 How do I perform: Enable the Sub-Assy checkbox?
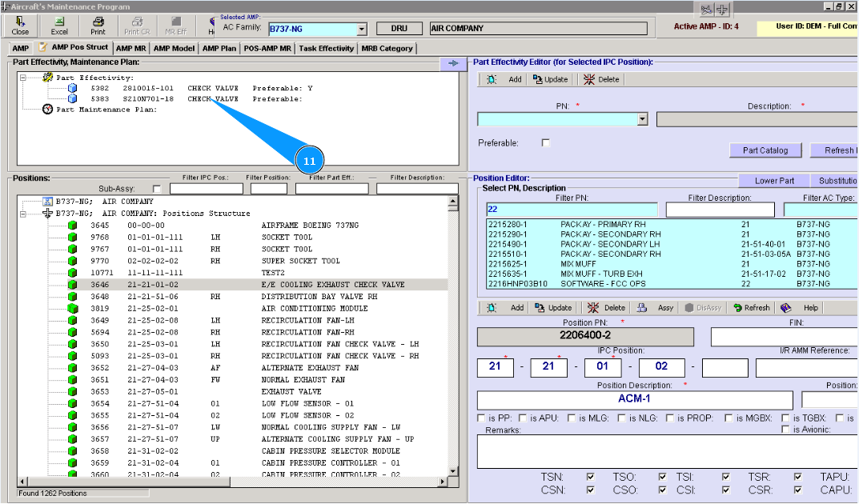click(156, 189)
